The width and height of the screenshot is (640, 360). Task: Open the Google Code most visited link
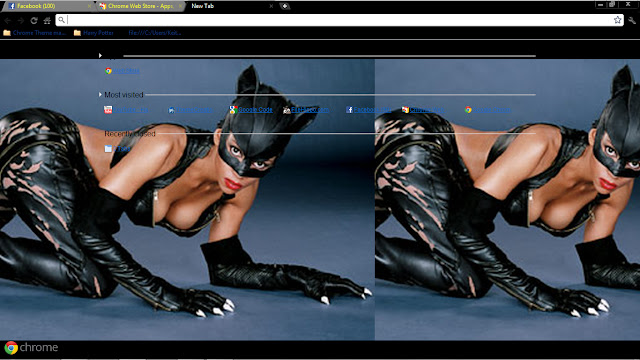tap(251, 109)
